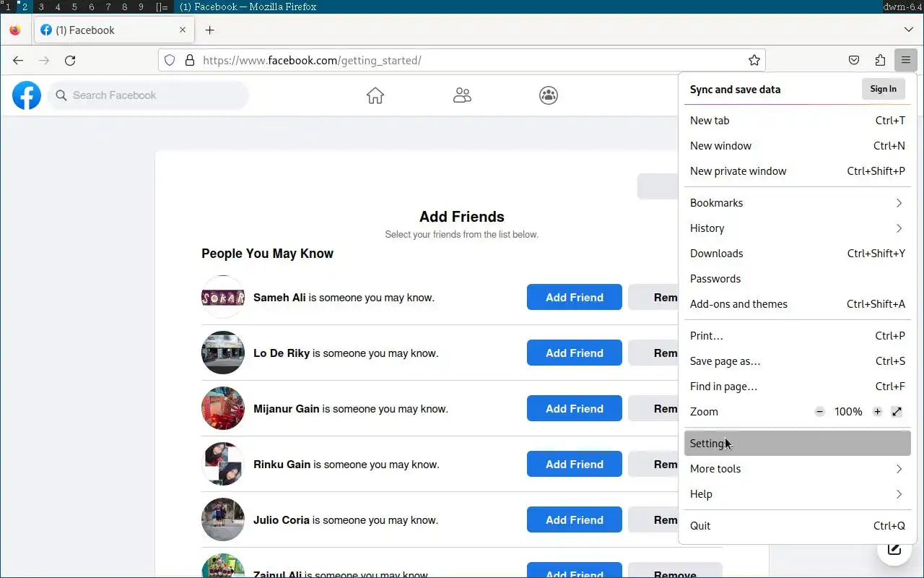Switch to dwm tag 9
924x578 pixels.
141,7
